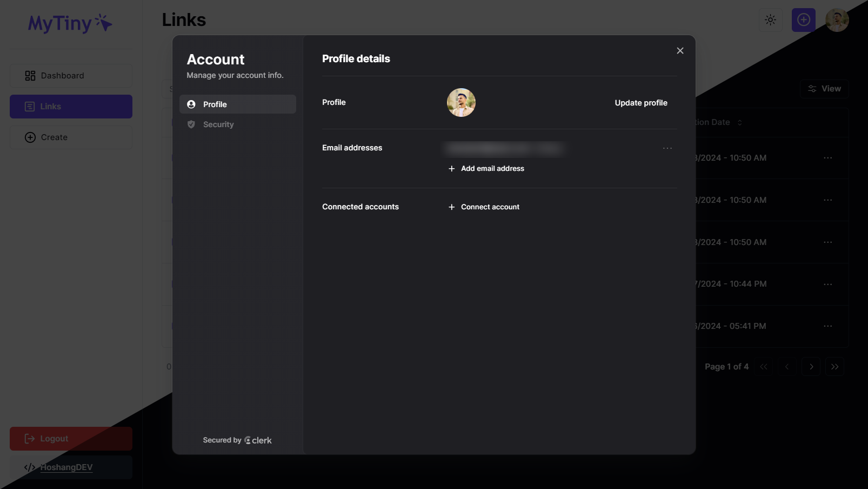This screenshot has width=868, height=489.
Task: Select the Profile tab in Account modal
Action: 215,104
